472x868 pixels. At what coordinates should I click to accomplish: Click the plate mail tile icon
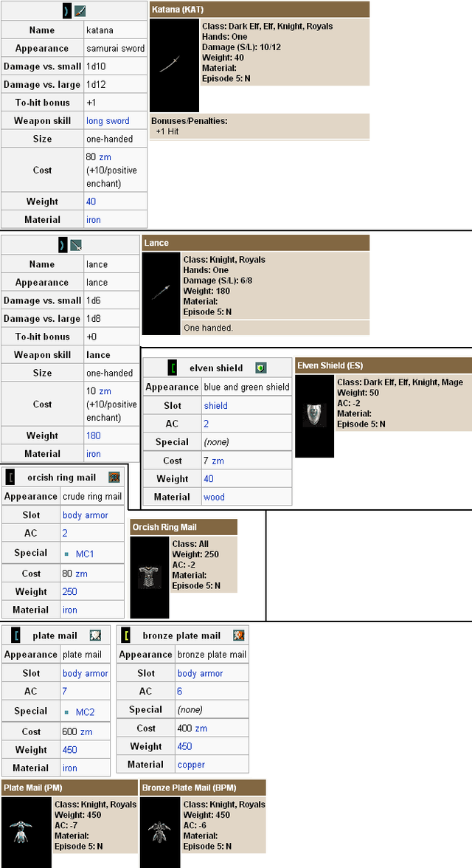pyautogui.click(x=95, y=635)
